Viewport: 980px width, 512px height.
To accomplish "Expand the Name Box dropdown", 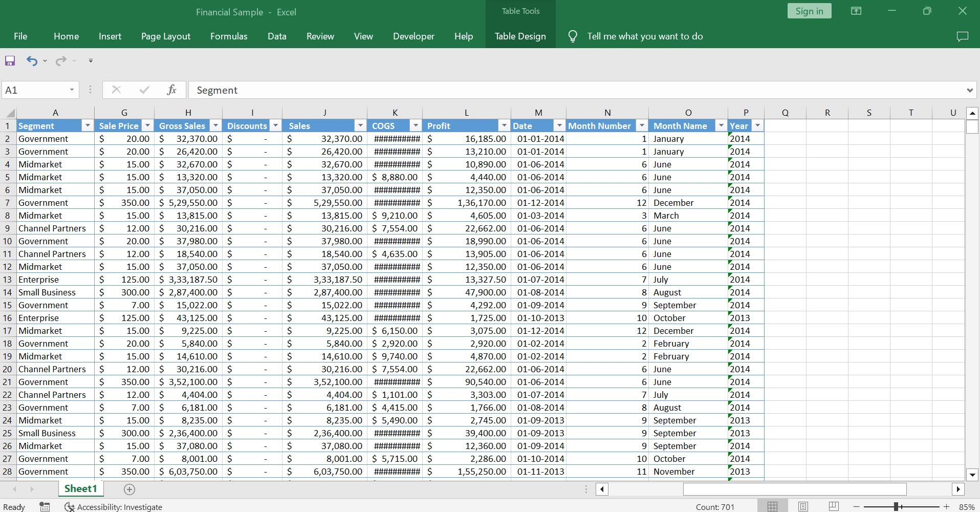I will (x=72, y=90).
